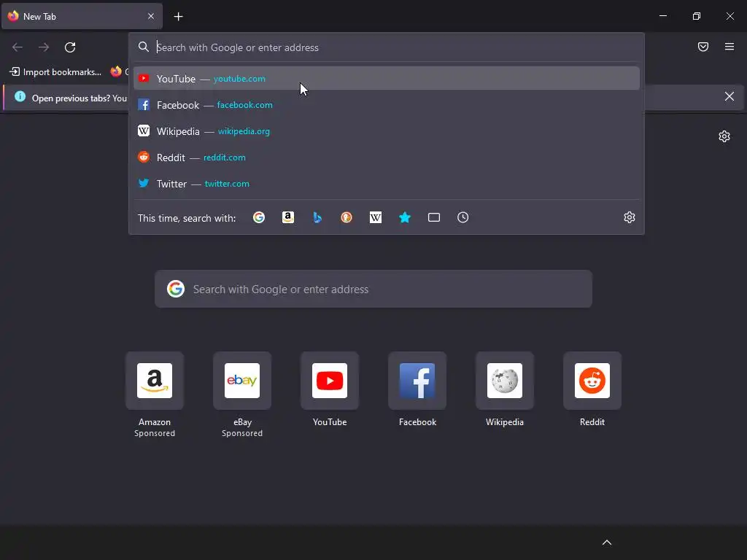Click Import bookmarks in bookmarks toolbar
The image size is (747, 560).
(x=55, y=72)
